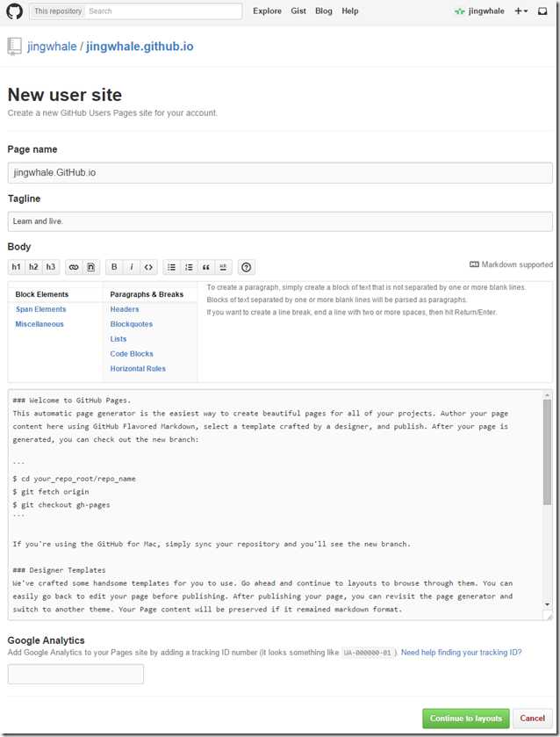Open the Explore menu item

[268, 11]
